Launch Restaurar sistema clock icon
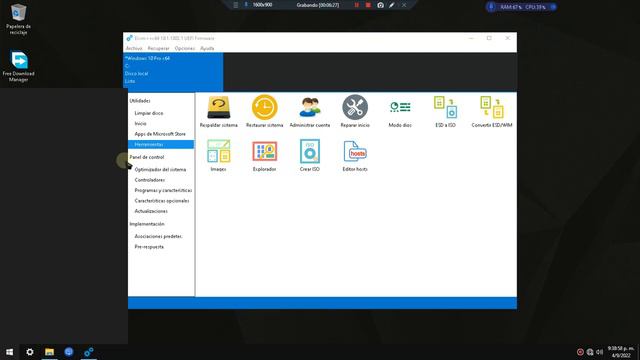Screen dimensions: 640x360 (264, 111)
